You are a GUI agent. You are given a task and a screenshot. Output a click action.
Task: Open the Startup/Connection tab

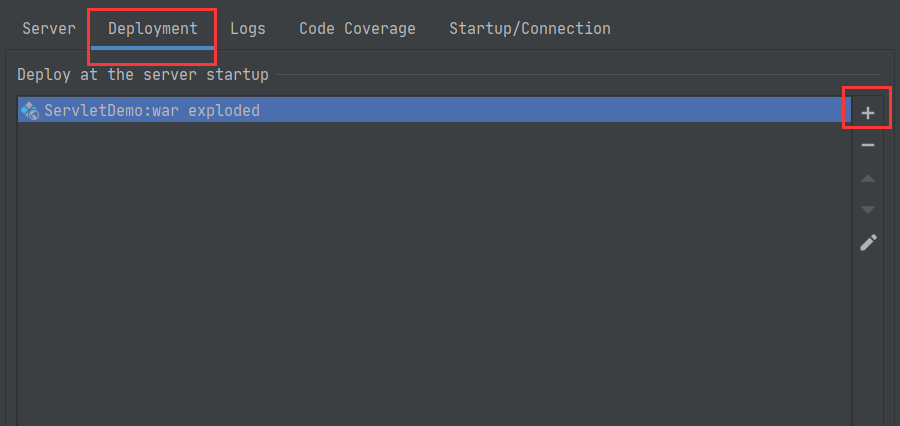pos(530,28)
